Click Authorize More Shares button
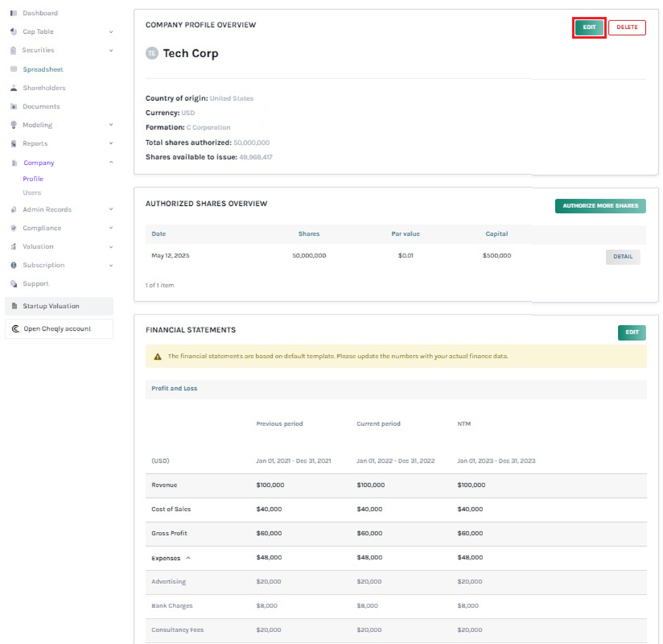 600,206
